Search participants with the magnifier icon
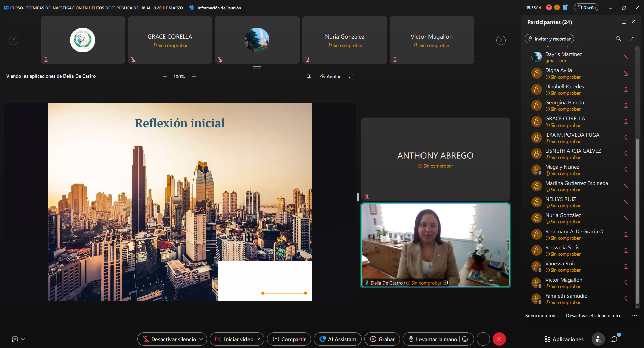 pyautogui.click(x=618, y=39)
